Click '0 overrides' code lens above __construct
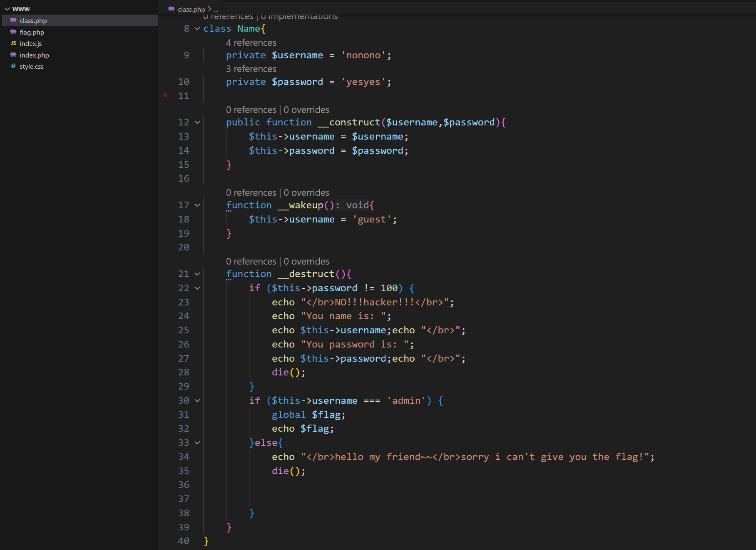 pyautogui.click(x=306, y=110)
